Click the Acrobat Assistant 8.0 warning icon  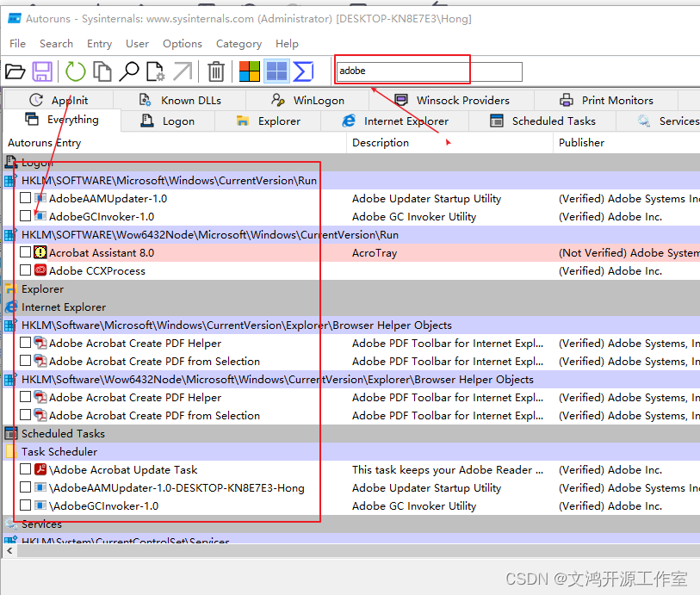pyautogui.click(x=40, y=252)
